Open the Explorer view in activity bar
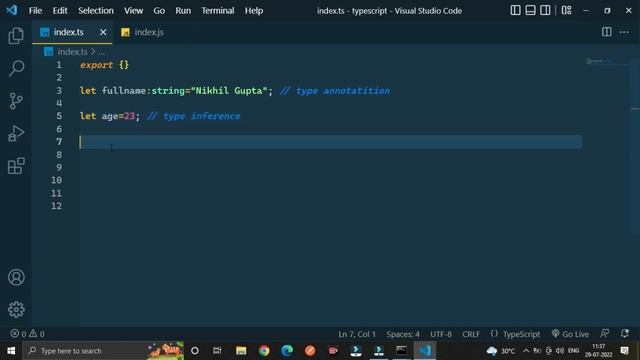 [x=16, y=36]
